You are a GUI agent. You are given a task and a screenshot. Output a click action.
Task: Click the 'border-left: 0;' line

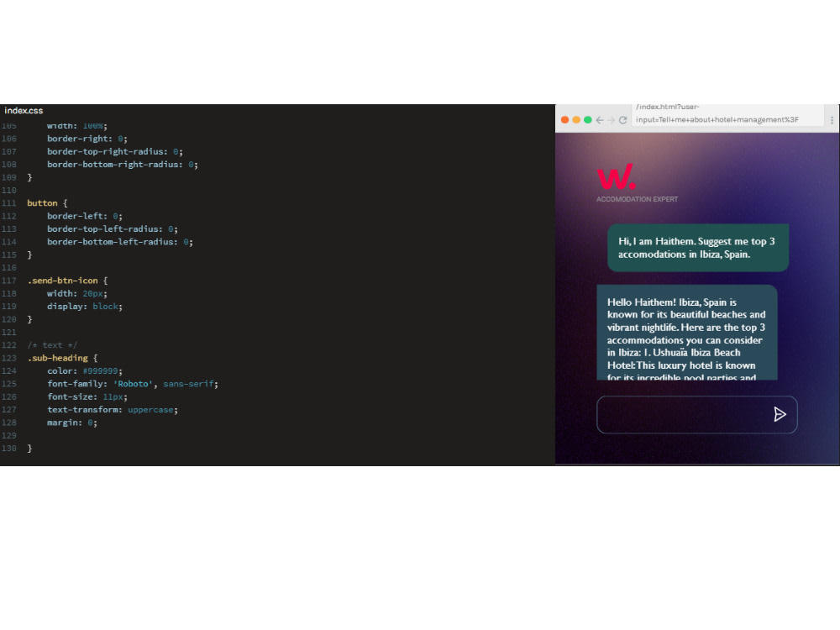tap(85, 216)
